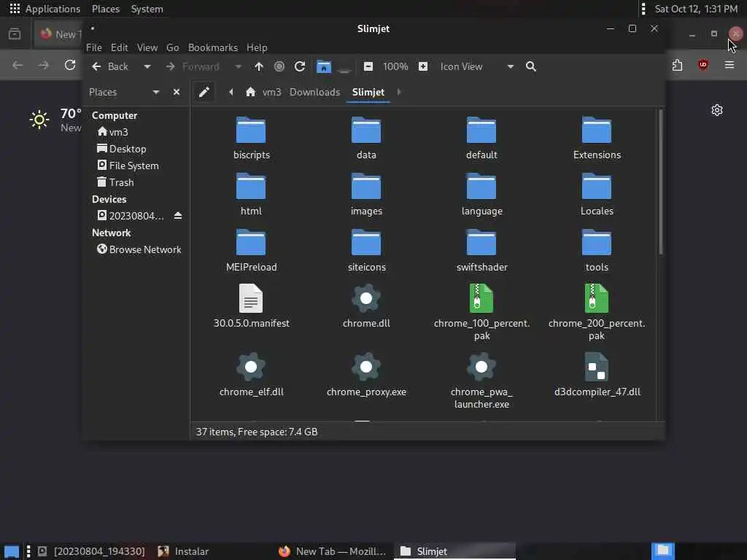Stop loading the current location
The image size is (747, 560).
pos(279,66)
